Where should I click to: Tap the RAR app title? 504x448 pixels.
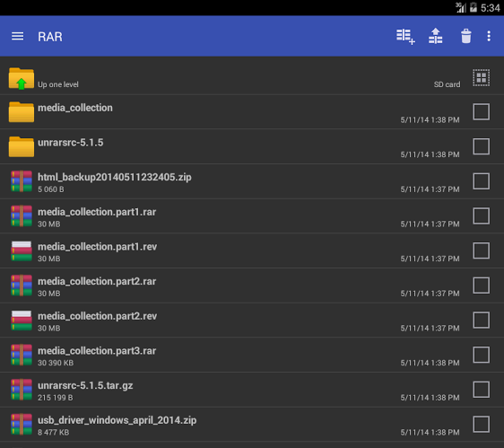[50, 37]
